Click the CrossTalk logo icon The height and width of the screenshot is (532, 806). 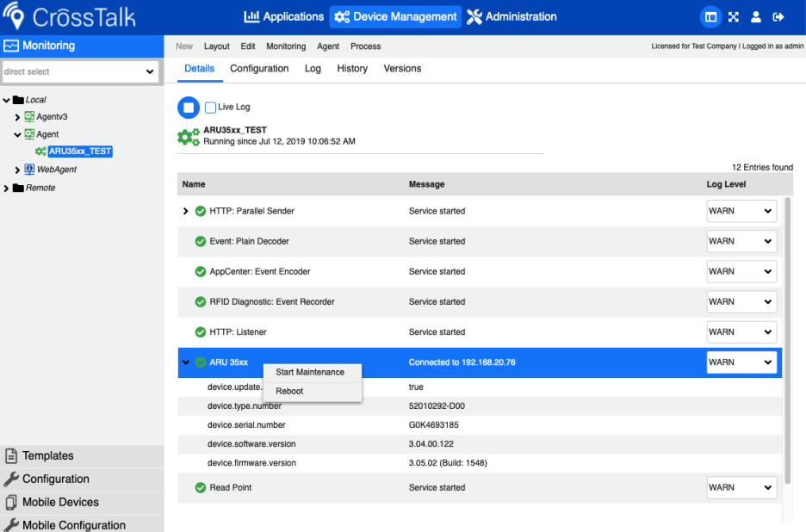click(15, 16)
